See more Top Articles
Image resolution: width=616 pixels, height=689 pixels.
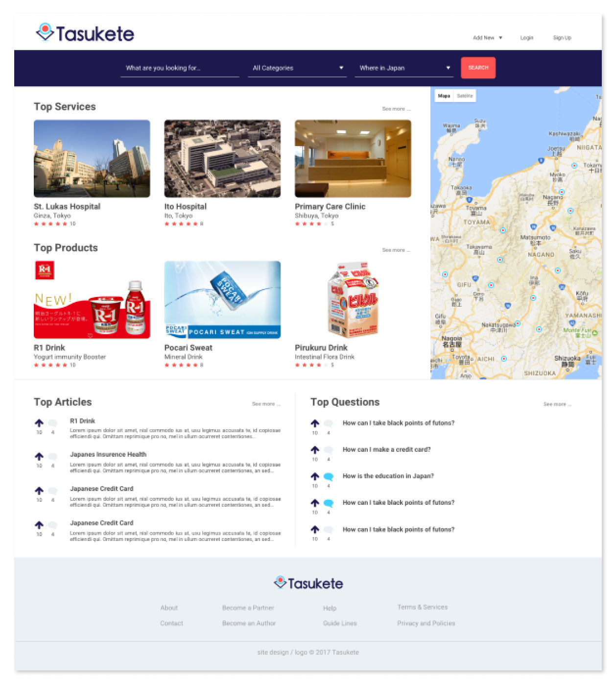[266, 404]
